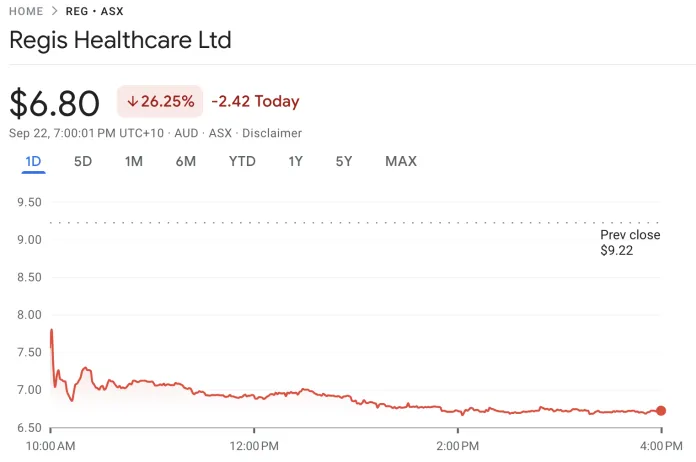Click the opening price spike on chart
This screenshot has width=696, height=462.
(x=51, y=331)
